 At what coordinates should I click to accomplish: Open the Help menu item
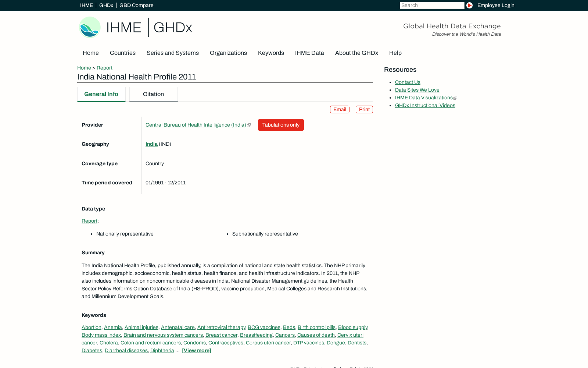click(395, 53)
